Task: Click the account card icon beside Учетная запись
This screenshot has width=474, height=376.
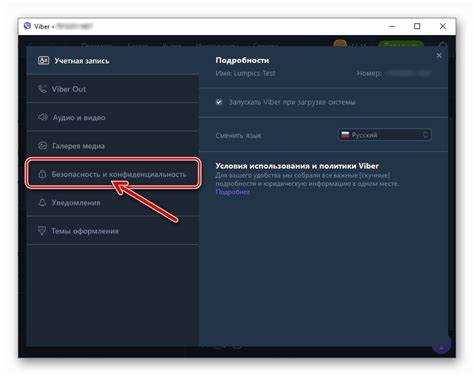Action: tap(43, 61)
